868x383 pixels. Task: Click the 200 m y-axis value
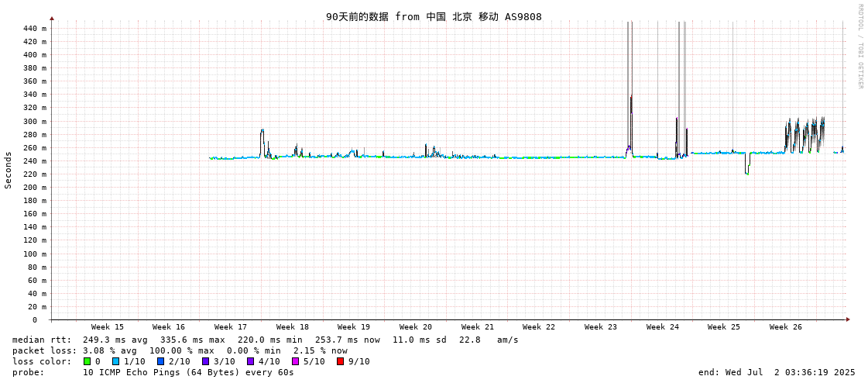pos(35,188)
